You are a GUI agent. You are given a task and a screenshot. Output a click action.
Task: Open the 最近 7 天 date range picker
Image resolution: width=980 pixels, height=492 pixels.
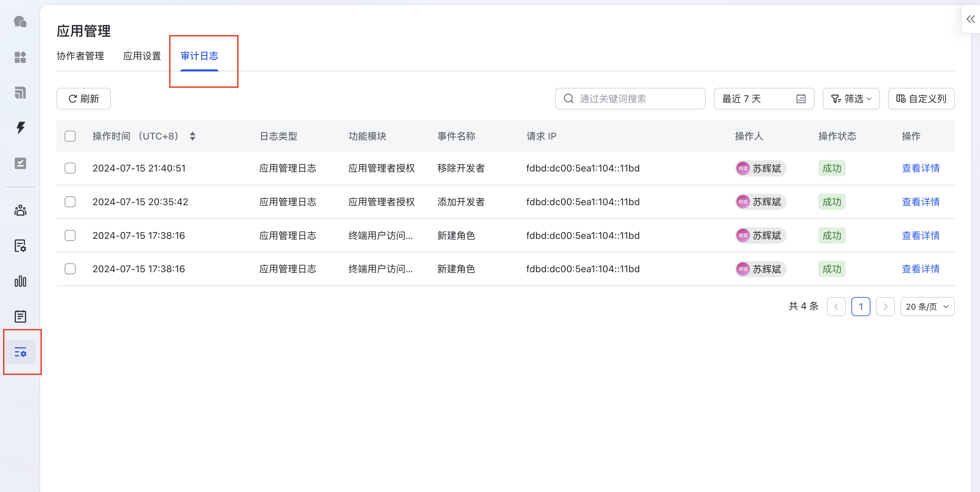[x=764, y=99]
